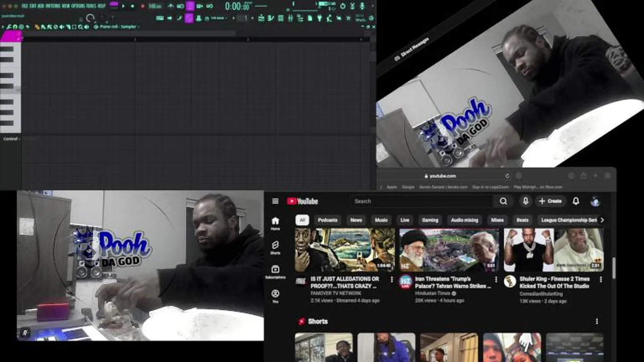Click the YouTube Create button

pyautogui.click(x=550, y=201)
